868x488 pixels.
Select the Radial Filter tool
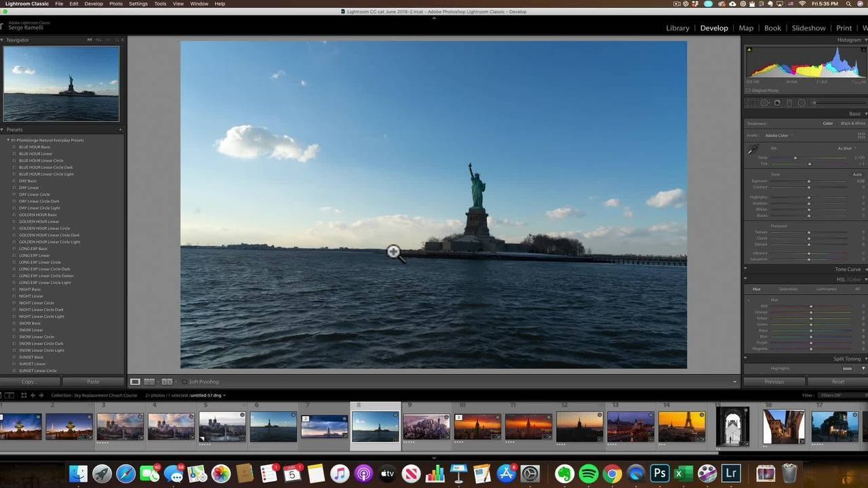point(802,103)
